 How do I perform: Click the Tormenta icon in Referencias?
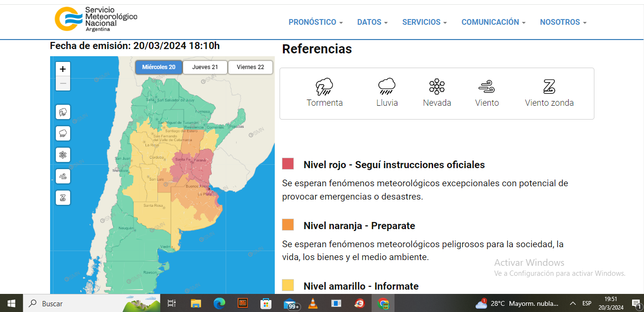[324, 87]
